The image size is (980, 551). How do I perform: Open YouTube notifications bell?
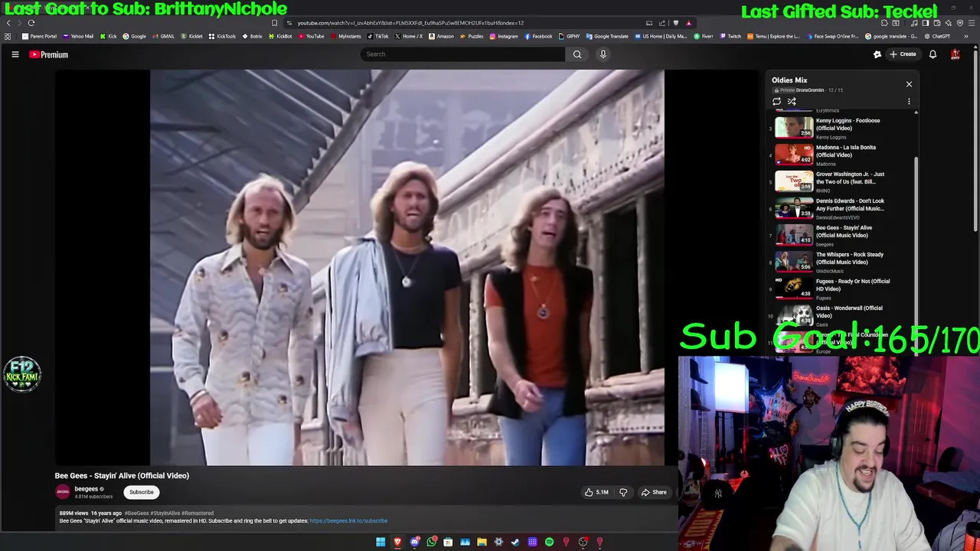pos(933,54)
